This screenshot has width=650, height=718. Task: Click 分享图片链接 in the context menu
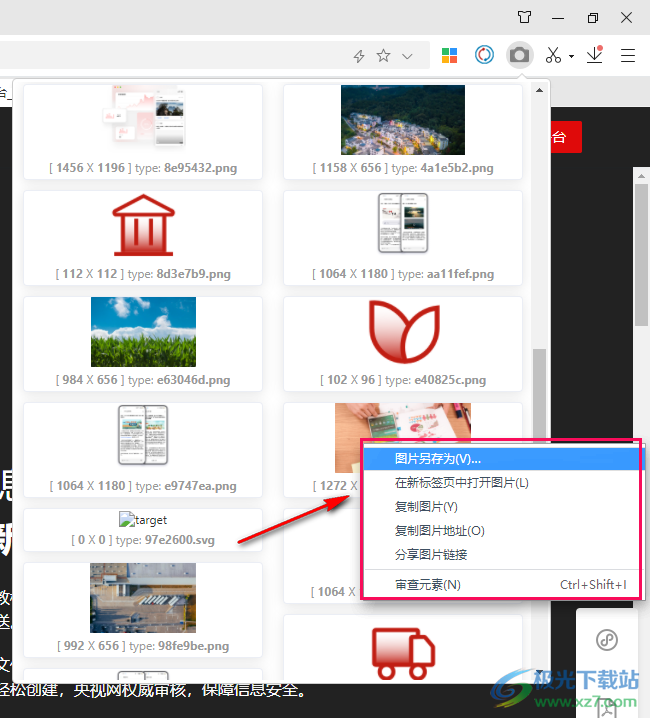[502, 555]
